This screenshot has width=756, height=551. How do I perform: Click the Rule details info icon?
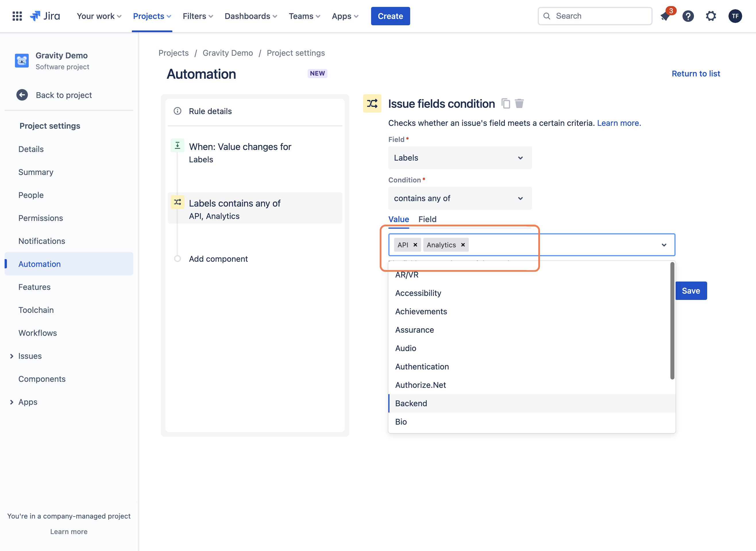(x=178, y=111)
